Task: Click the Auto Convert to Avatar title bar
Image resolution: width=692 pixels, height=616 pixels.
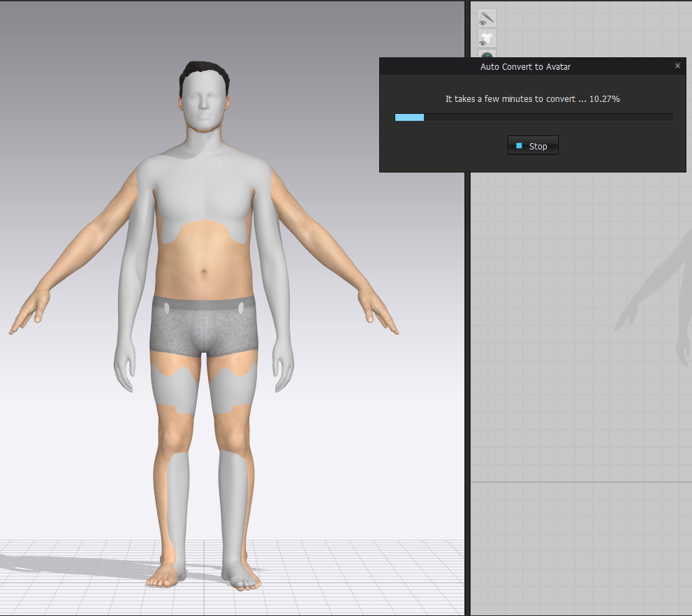Action: [x=525, y=66]
